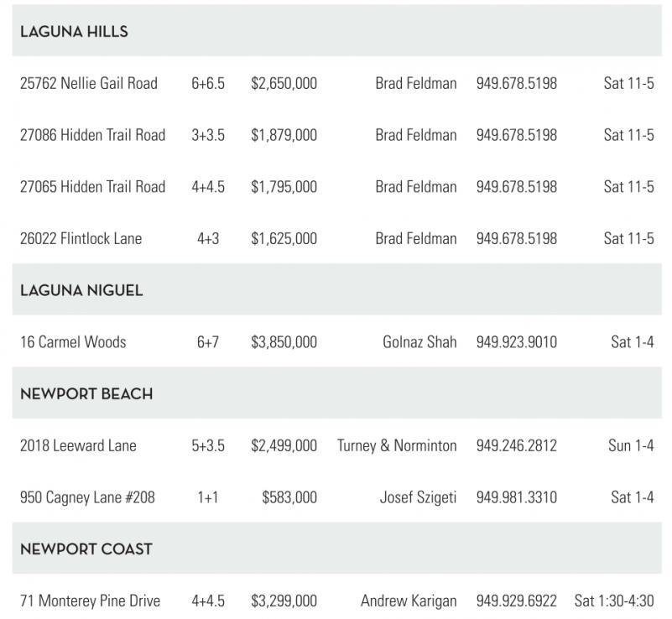Click the 27065 Hidden Trail Road address
Viewport: 672px width, 619px height.
pyautogui.click(x=92, y=187)
